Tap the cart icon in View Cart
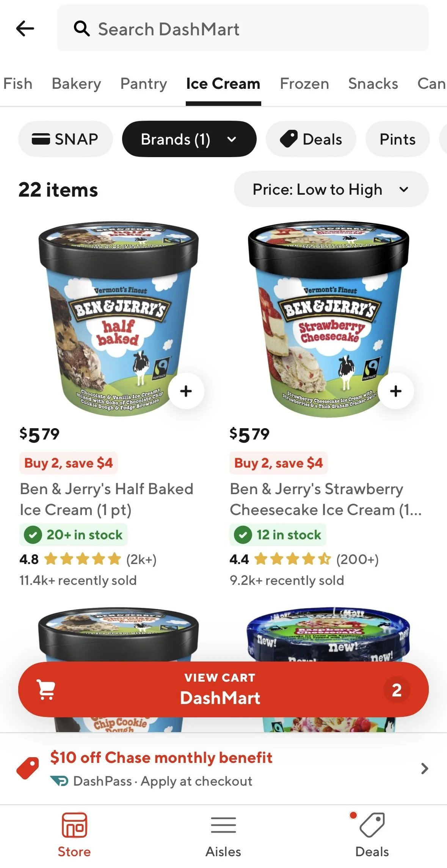This screenshot has height=868, width=447. coord(46,689)
